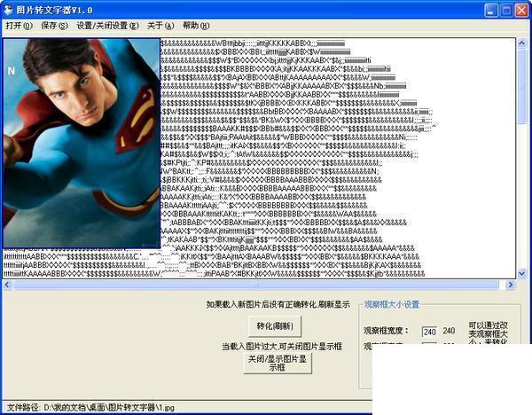
Task: Click the vertical scrollbar thumb
Action: (522, 85)
